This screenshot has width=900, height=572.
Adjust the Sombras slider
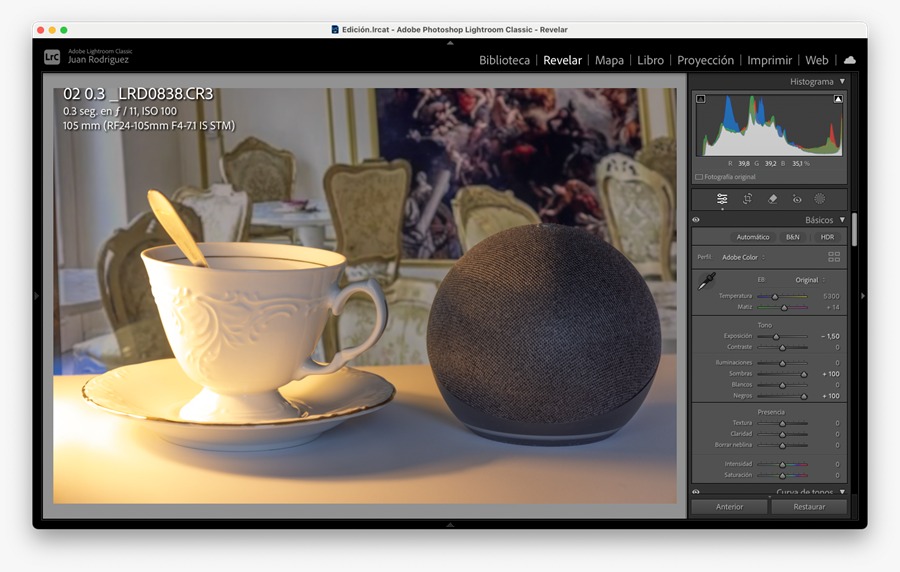click(782, 374)
